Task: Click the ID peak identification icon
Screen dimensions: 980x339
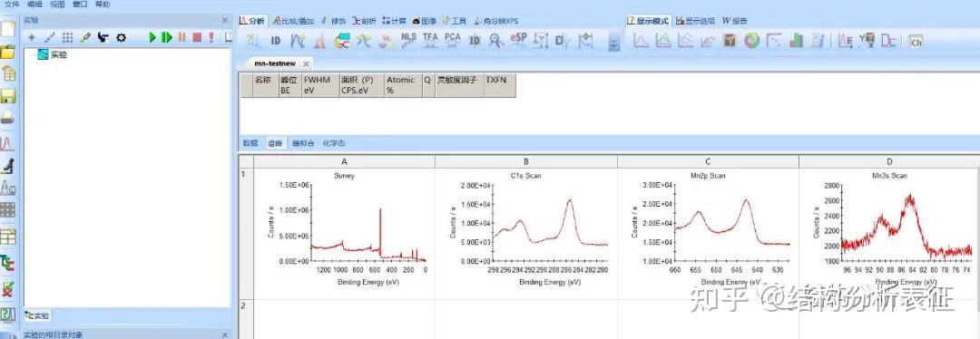Action: coord(275,41)
